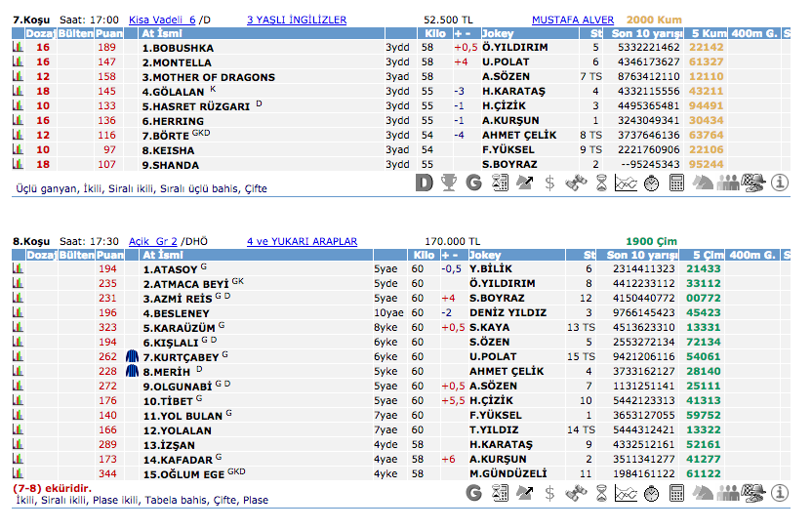Click the info icon below race 8
This screenshot has width=812, height=530.
pos(779,493)
